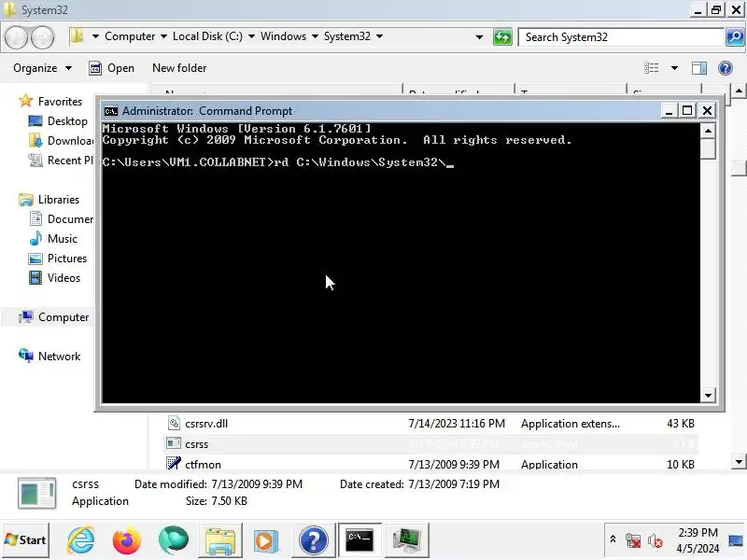
Task: Expand dropdown arrow after Local Disk (C:)
Action: coord(251,36)
